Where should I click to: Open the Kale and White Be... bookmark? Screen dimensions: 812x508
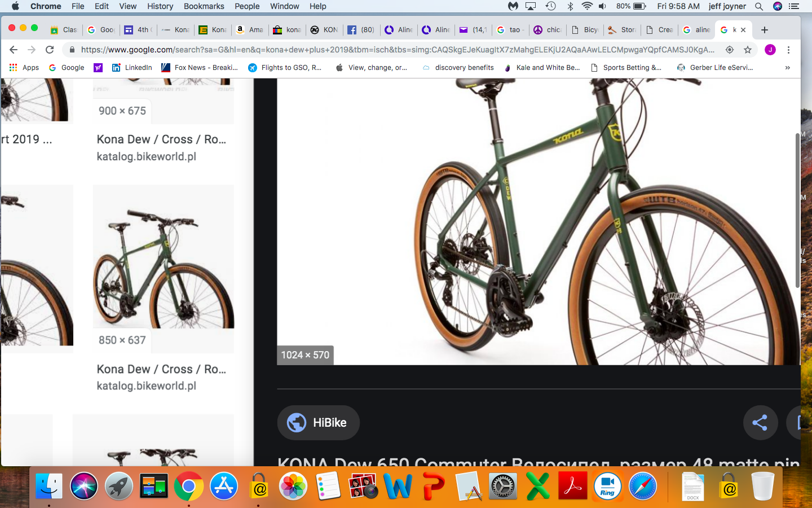coord(542,68)
